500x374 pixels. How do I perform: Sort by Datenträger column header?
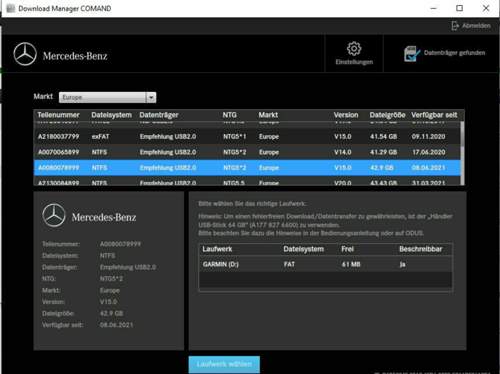pyautogui.click(x=159, y=115)
